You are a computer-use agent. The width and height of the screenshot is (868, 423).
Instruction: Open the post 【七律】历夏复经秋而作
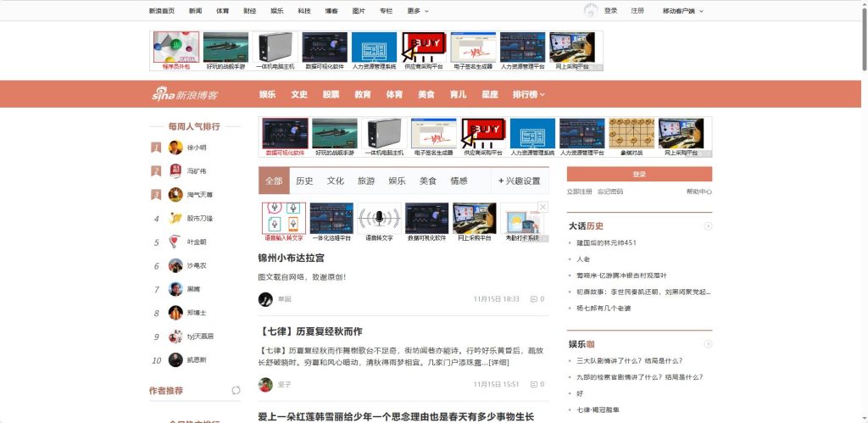pyautogui.click(x=310, y=331)
